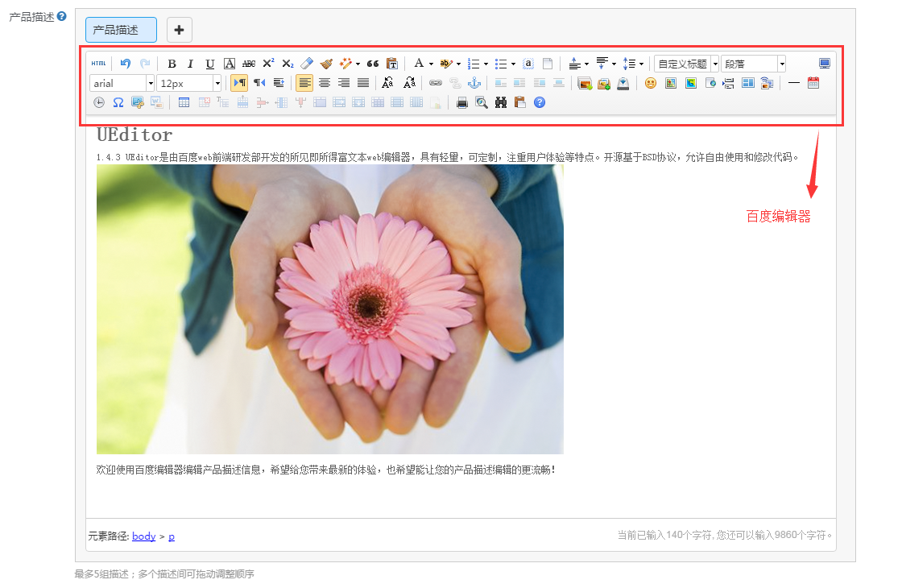Image resolution: width=902 pixels, height=588 pixels.
Task: Toggle italic formatting
Action: tap(191, 64)
